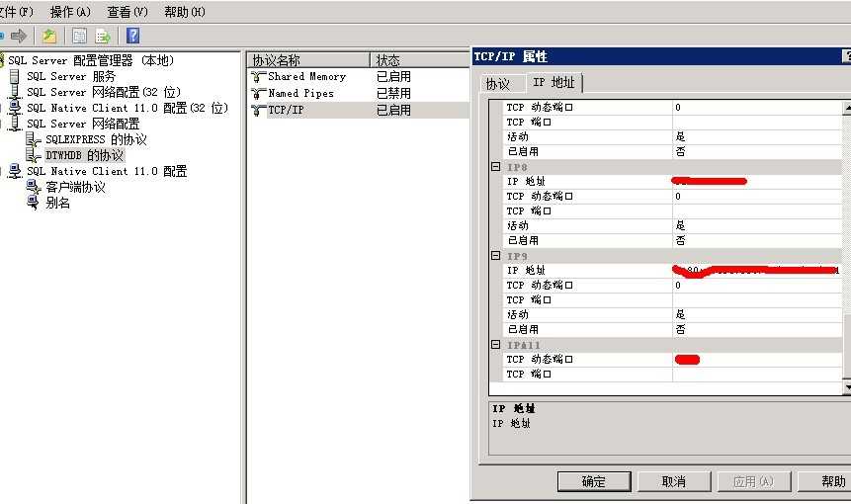Click the property grid scroll-down arrow
This screenshot has height=504, width=851.
coord(847,386)
